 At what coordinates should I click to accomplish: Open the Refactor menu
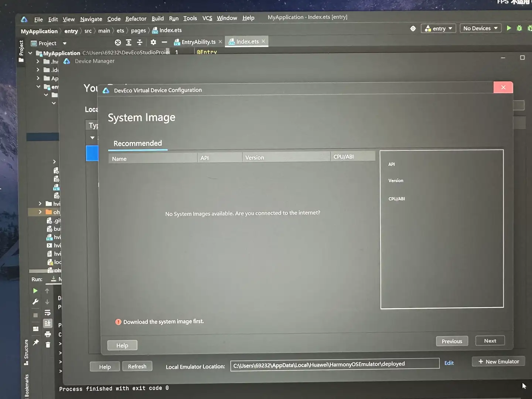tap(136, 18)
